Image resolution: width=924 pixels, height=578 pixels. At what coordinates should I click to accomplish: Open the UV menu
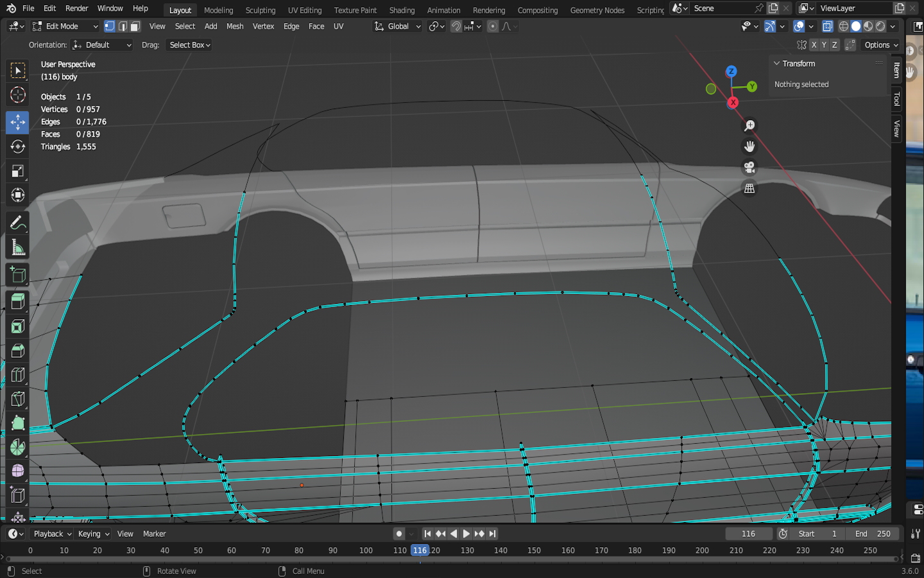tap(339, 26)
